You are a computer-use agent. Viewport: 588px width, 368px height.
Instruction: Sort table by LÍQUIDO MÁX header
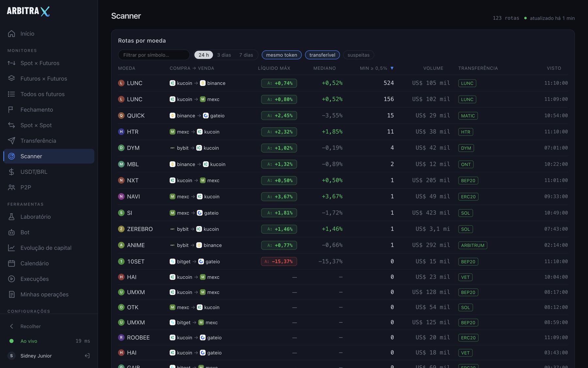tap(274, 68)
